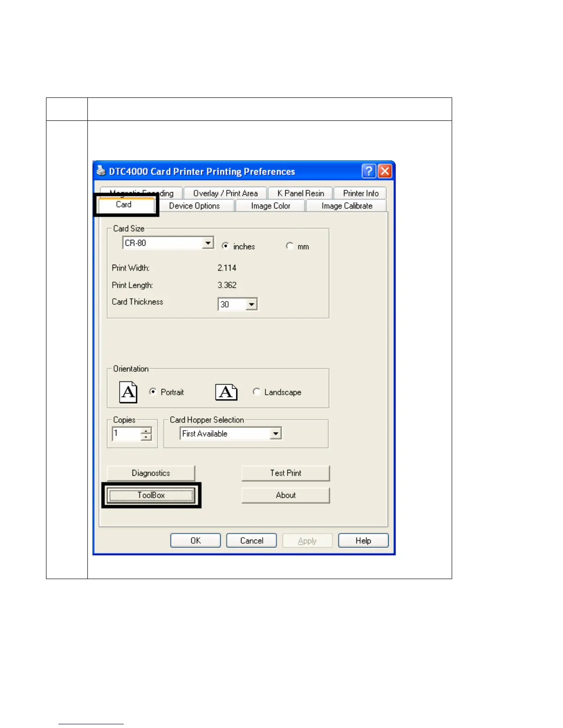Click the Help button at bottom

pyautogui.click(x=363, y=540)
